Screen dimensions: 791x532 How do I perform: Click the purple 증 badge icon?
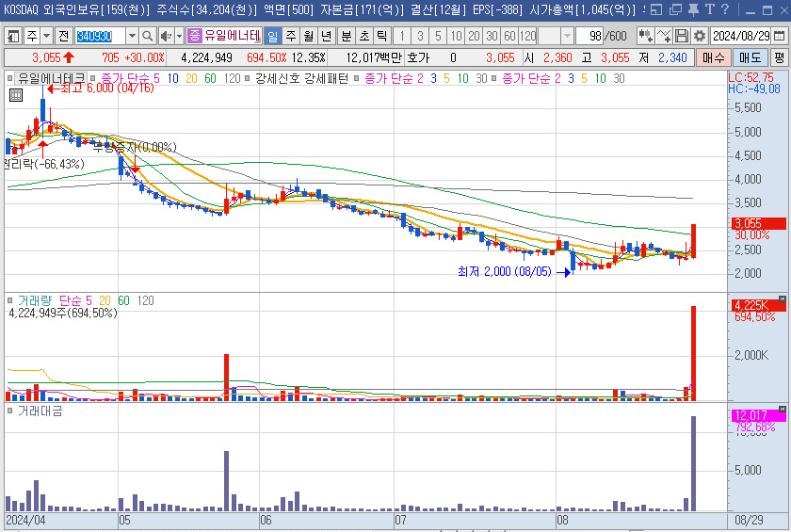[x=194, y=36]
